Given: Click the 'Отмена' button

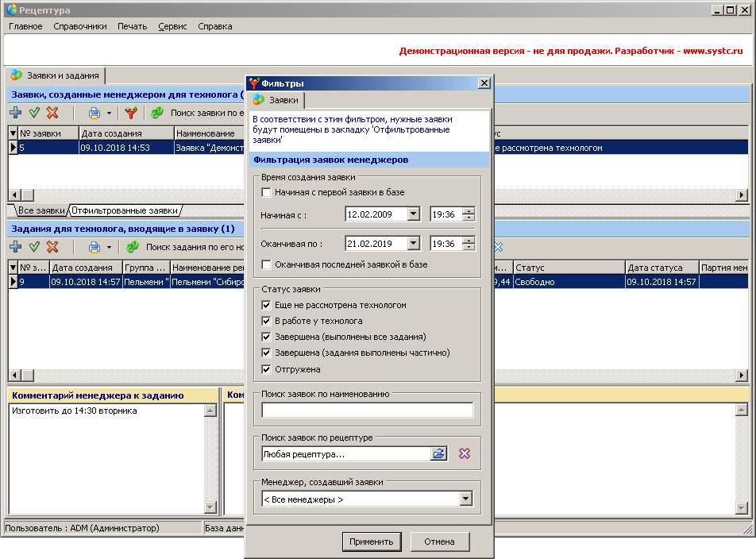Looking at the screenshot, I should click(x=439, y=542).
